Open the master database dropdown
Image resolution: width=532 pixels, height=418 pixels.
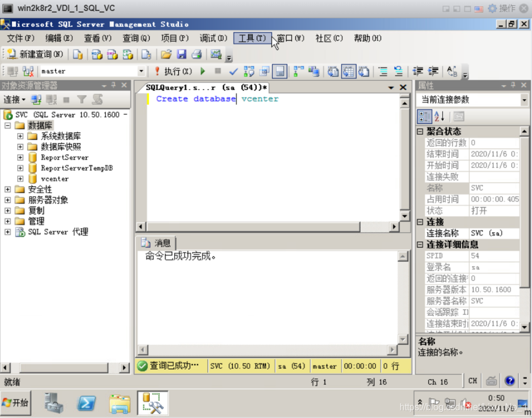pyautogui.click(x=141, y=71)
